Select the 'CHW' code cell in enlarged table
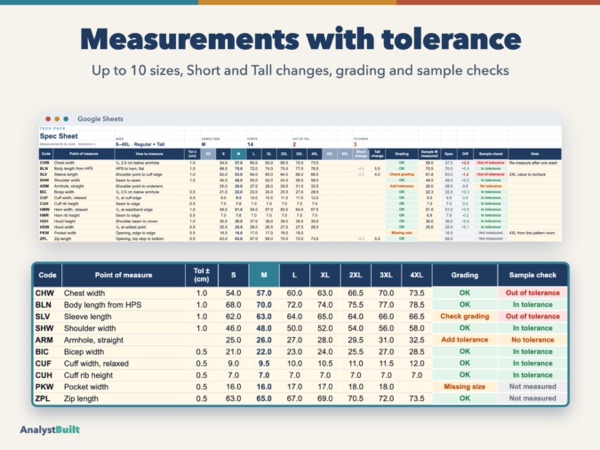Viewport: 600px width, 450px height. tap(45, 293)
